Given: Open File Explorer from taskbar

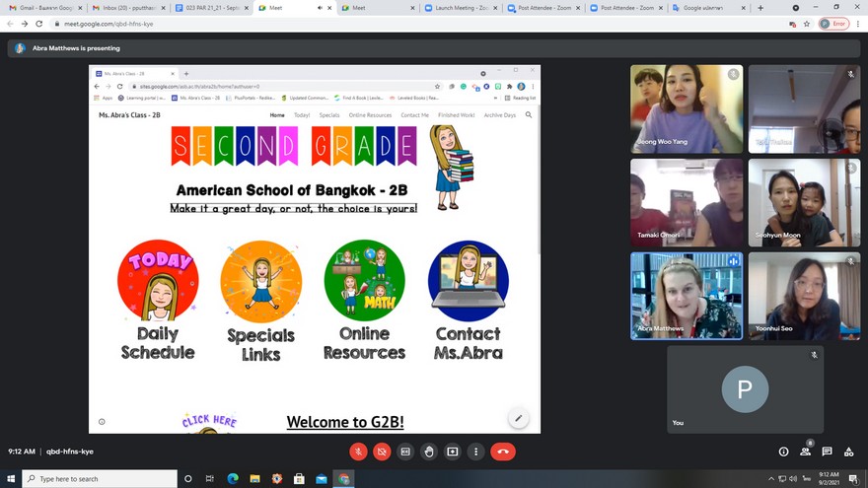Looking at the screenshot, I should click(x=254, y=478).
